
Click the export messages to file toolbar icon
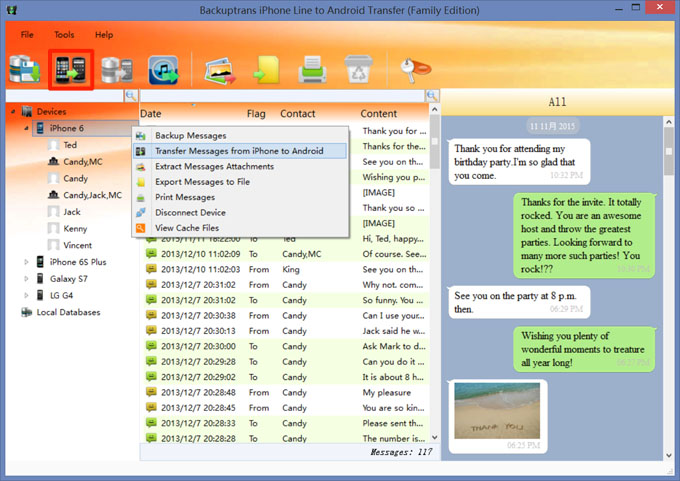pyautogui.click(x=267, y=70)
